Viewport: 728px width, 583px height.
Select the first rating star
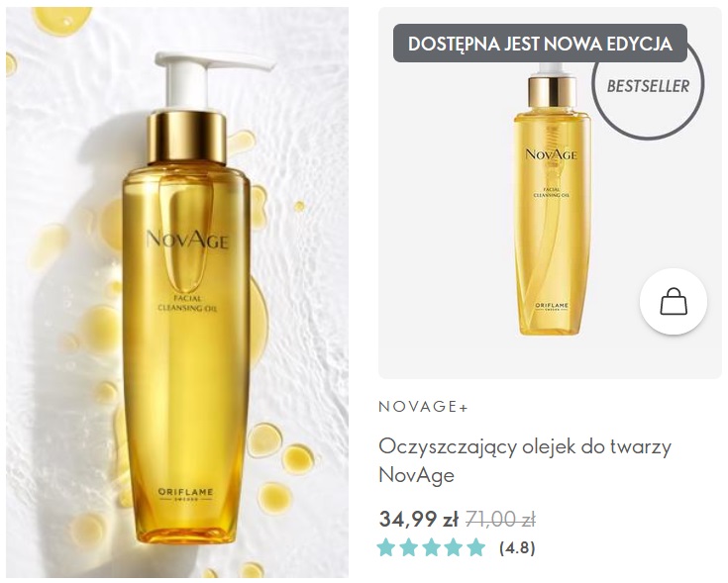386,547
